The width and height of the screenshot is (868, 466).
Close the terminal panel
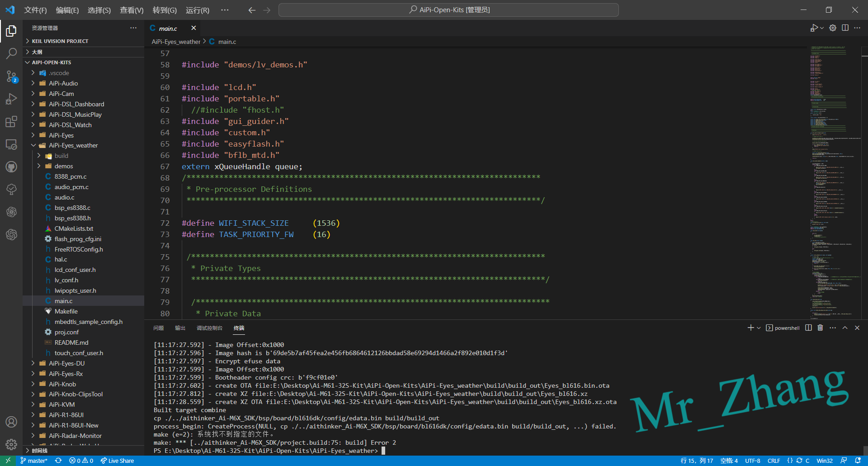857,328
